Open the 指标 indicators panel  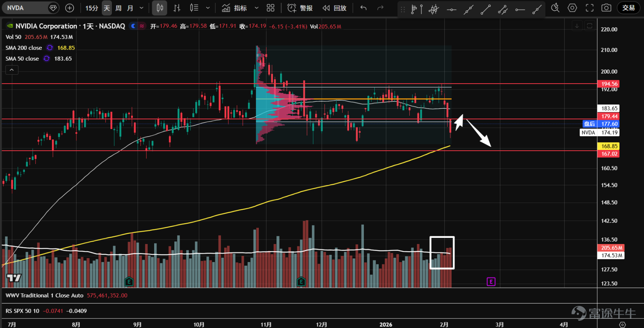(235, 8)
